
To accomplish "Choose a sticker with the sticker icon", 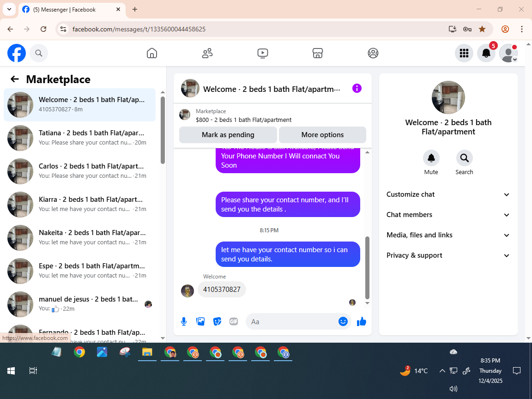I will pyautogui.click(x=217, y=321).
